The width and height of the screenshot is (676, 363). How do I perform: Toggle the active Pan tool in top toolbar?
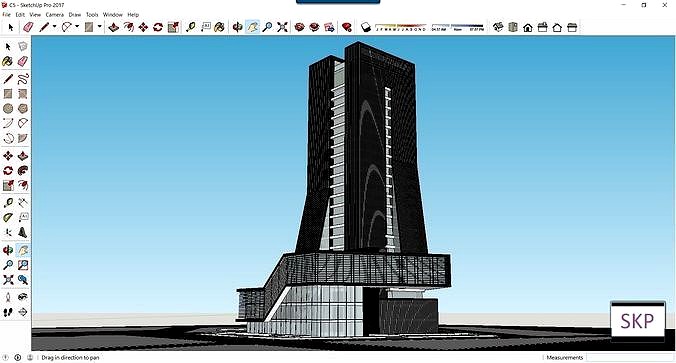[x=252, y=27]
